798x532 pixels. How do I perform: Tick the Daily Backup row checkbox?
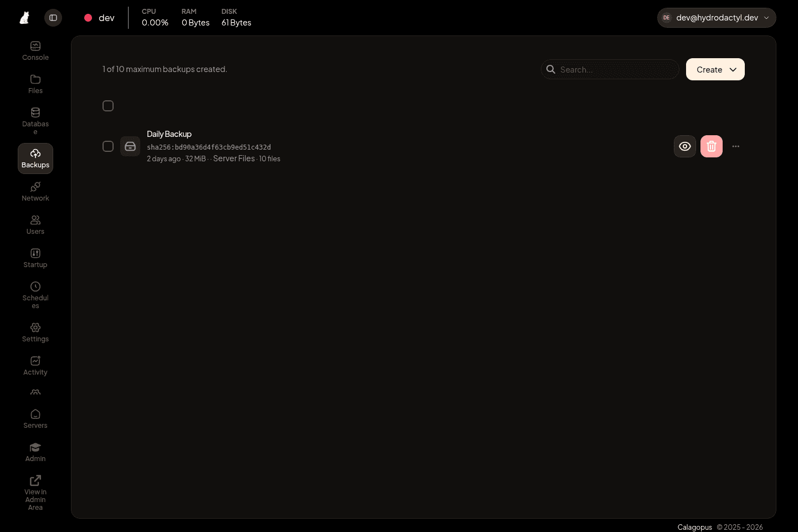point(108,146)
